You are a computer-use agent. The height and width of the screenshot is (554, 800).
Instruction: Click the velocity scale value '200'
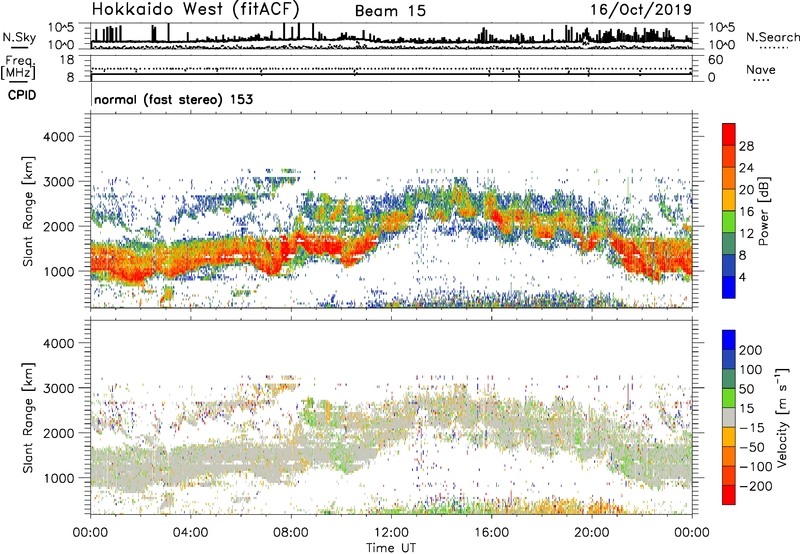tap(751, 350)
